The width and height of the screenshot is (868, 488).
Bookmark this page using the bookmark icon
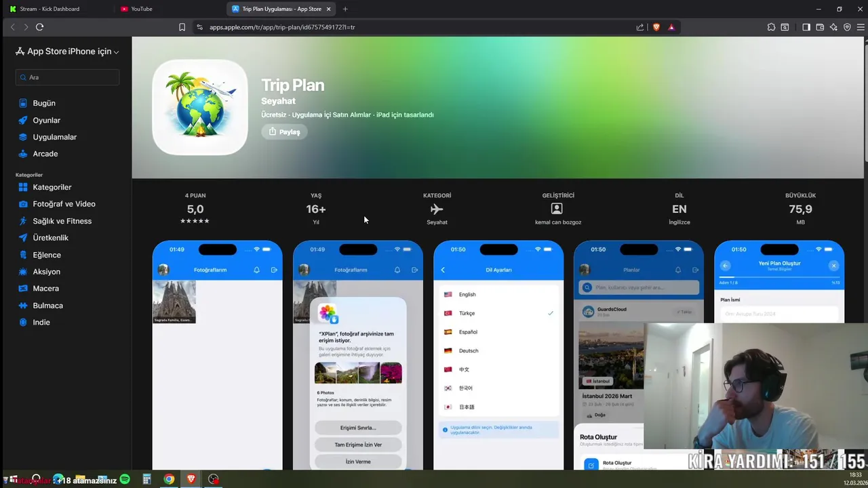pos(182,27)
